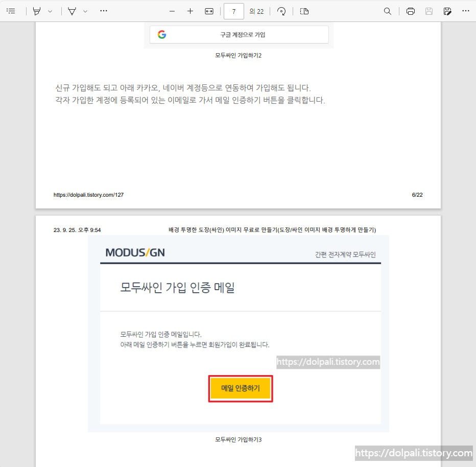Print the PDF document
Screen dimensions: 476x467
(x=411, y=12)
